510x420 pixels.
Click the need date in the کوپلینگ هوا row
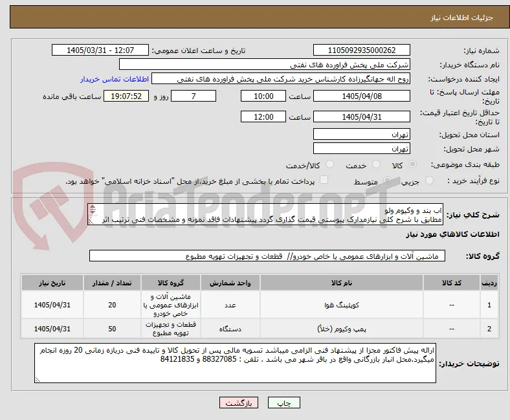[x=52, y=305]
